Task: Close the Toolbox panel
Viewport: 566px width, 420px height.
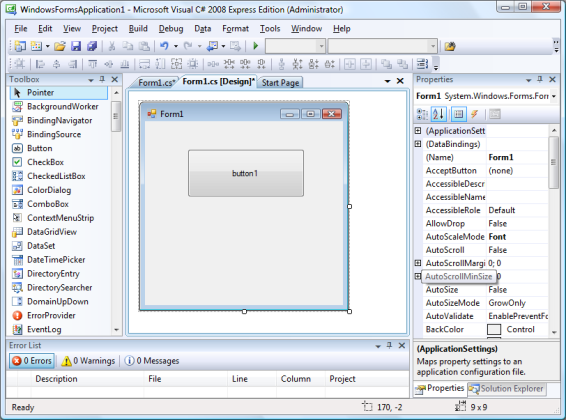Action: click(x=115, y=79)
